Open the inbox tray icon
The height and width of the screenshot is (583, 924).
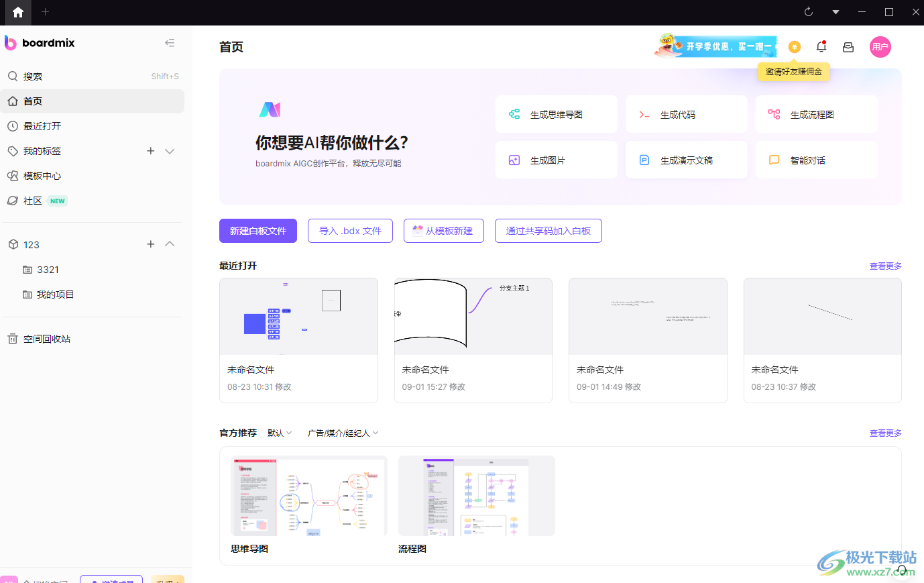coord(848,47)
